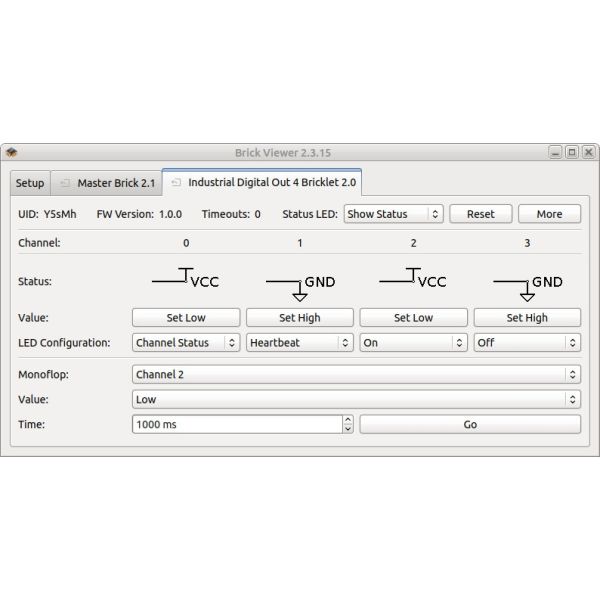This screenshot has height=600, width=600.
Task: Open Monof 'Channel 2' dropdown
Action: click(x=356, y=374)
